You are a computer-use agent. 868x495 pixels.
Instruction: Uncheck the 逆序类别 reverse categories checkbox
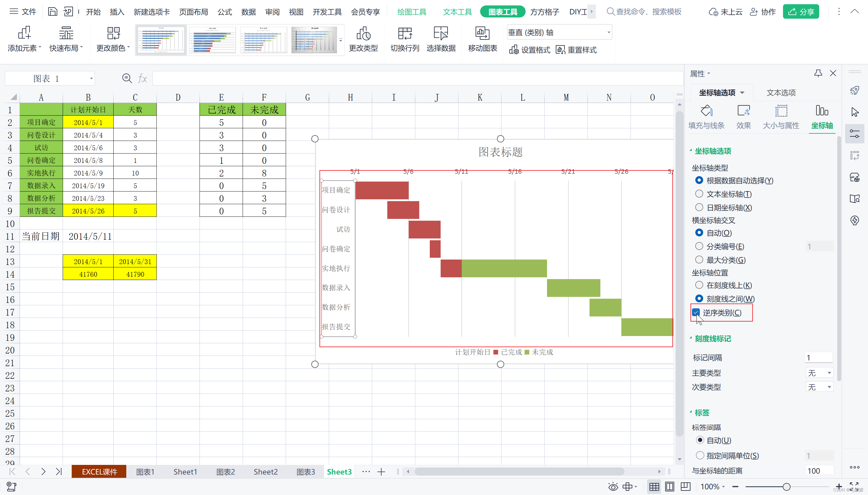696,313
